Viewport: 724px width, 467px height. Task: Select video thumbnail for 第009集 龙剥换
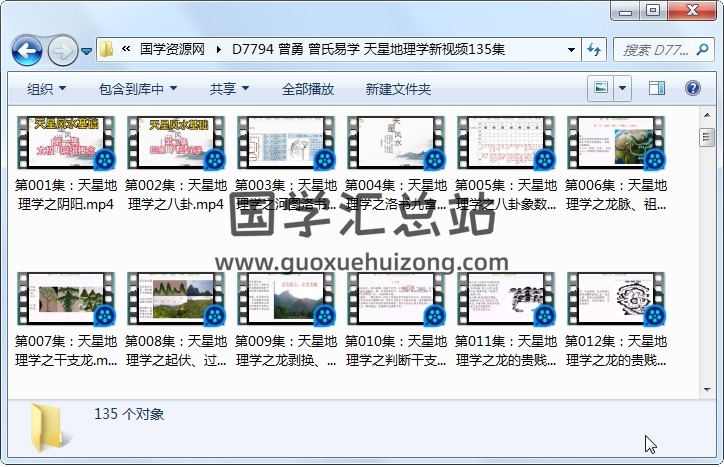[286, 298]
